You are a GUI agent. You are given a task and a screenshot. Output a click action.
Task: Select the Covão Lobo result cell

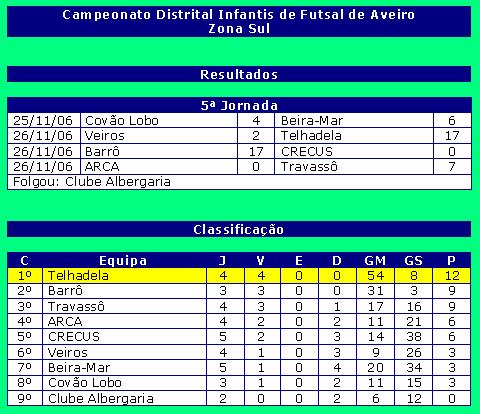159,120
